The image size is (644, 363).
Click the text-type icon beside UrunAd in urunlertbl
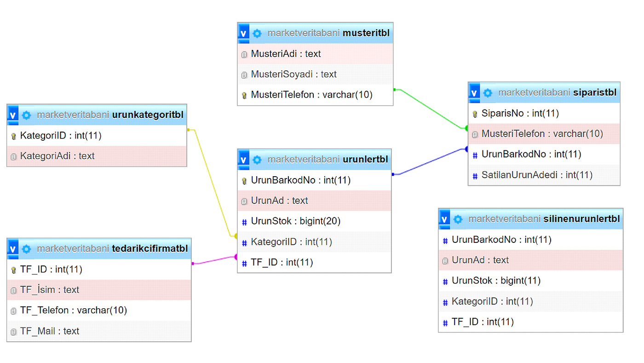(x=244, y=202)
